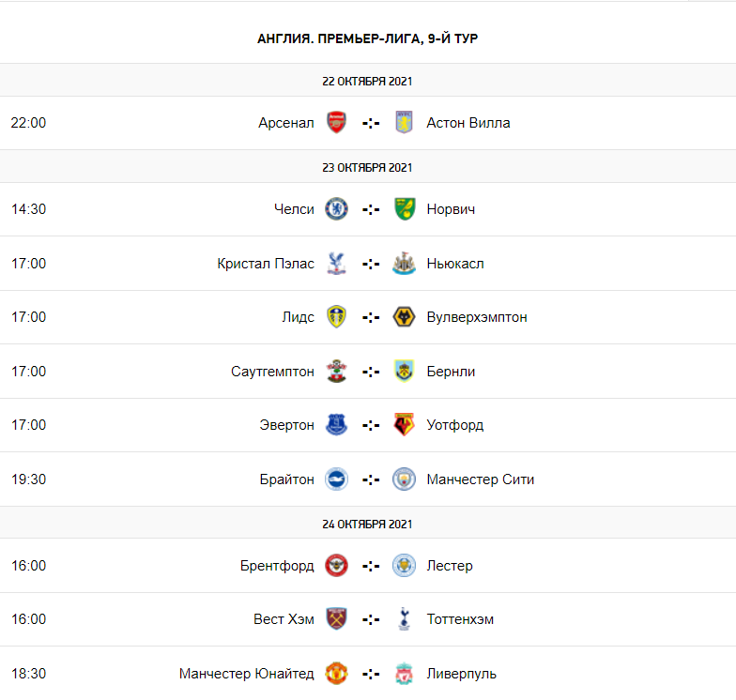This screenshot has width=736, height=700.
Task: Click the Liverpool club crest
Action: 404,674
